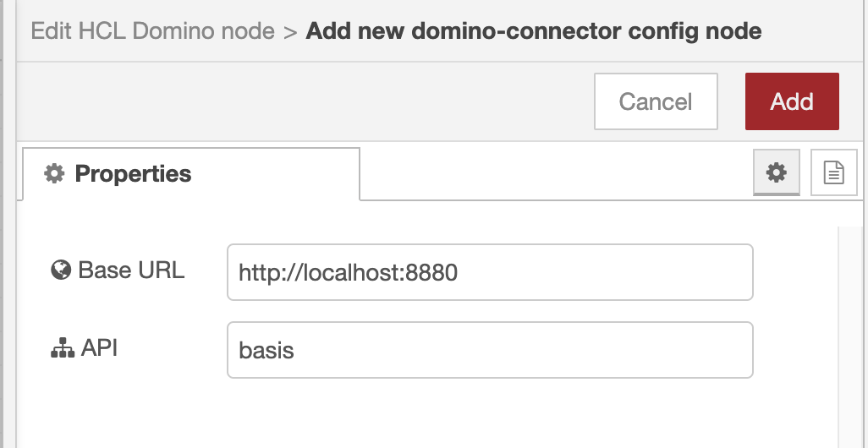This screenshot has width=868, height=448.
Task: Click the breadcrumb separator arrow
Action: [290, 32]
